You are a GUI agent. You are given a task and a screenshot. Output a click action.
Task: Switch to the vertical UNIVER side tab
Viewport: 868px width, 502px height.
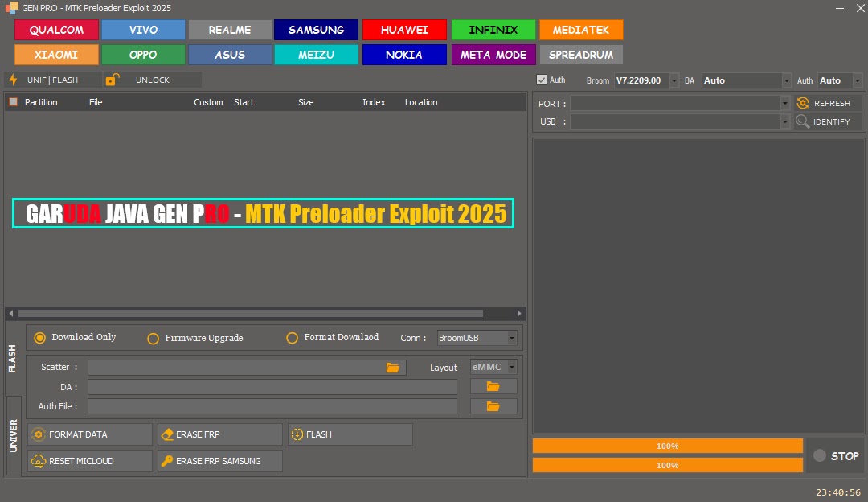point(13,435)
